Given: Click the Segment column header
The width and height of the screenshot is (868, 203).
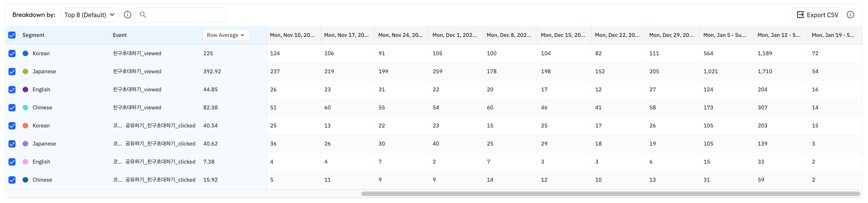Looking at the screenshot, I should point(33,35).
